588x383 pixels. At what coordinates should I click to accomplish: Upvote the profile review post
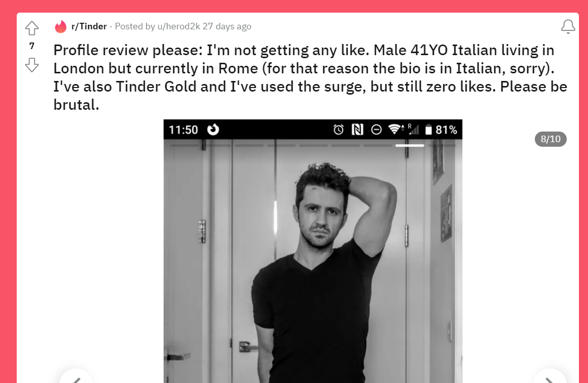(x=32, y=28)
